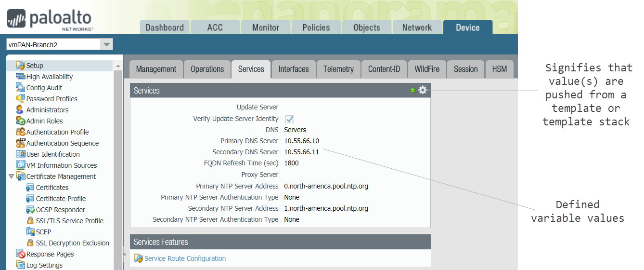Open the High Availability sidebar icon
Image resolution: width=644 pixels, height=270 pixels.
pyautogui.click(x=20, y=77)
